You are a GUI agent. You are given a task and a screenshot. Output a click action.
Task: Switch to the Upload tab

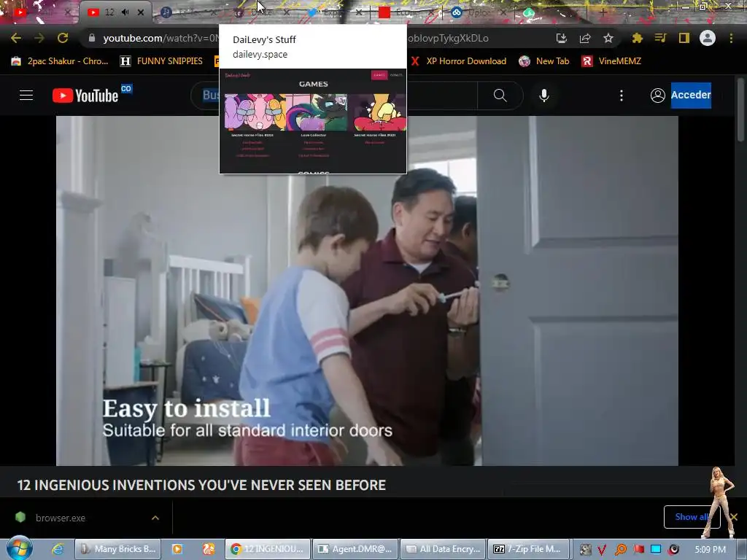[x=479, y=12]
